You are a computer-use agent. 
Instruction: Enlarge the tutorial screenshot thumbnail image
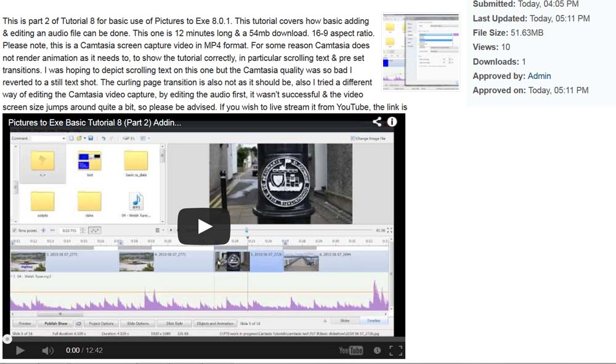pyautogui.click(x=421, y=52)
